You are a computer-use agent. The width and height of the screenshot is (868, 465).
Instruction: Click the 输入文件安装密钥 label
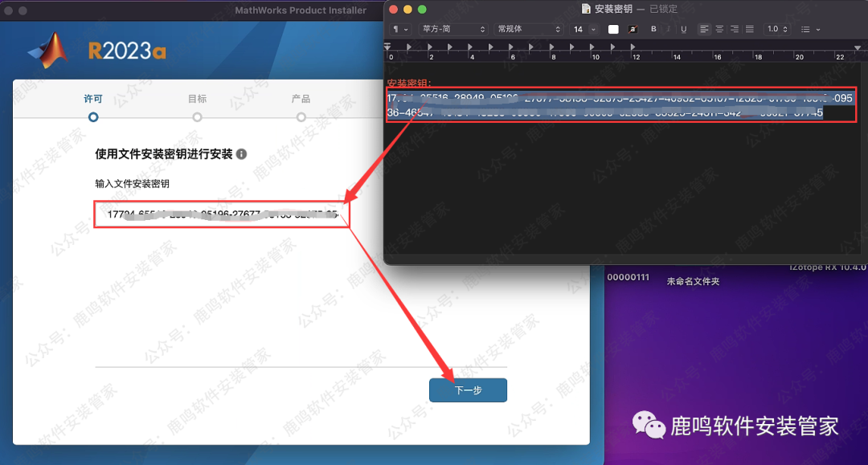click(133, 184)
